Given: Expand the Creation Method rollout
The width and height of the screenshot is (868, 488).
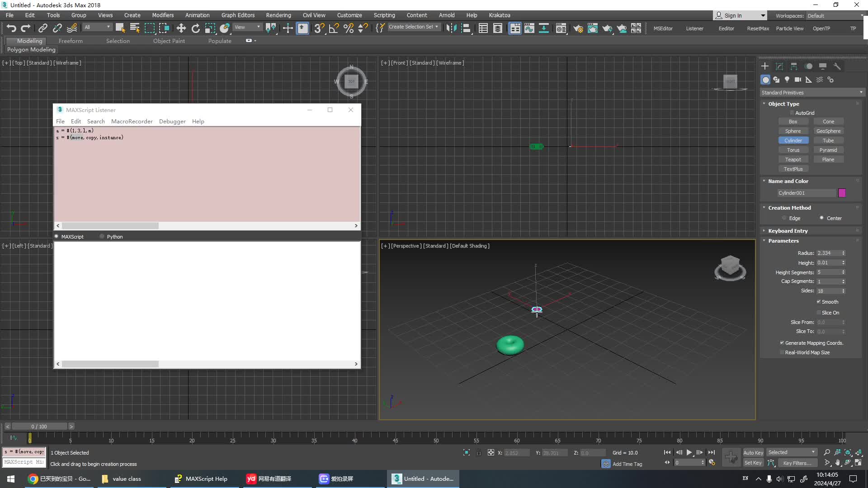Looking at the screenshot, I should pyautogui.click(x=789, y=207).
